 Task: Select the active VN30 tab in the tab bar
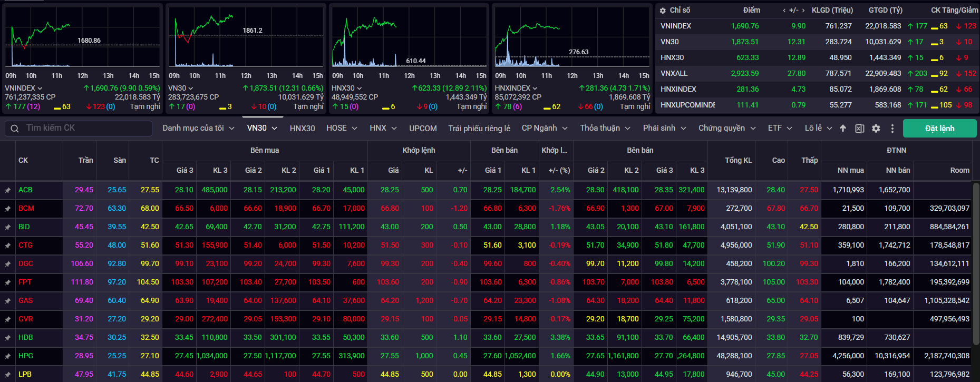(262, 128)
